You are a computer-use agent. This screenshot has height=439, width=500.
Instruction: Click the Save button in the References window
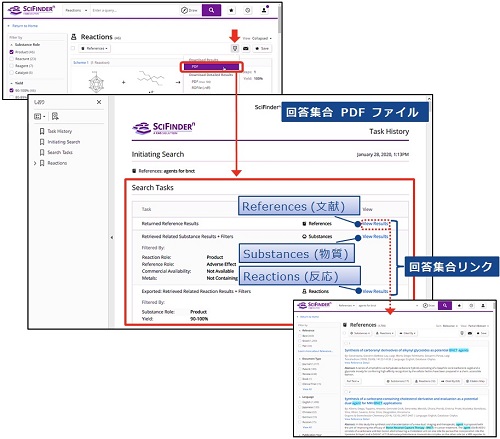click(x=482, y=333)
